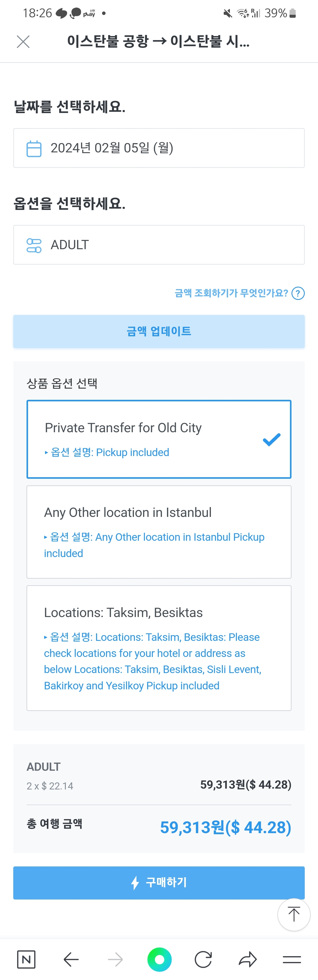Click the question mark help icon
Screen dimensions: 318x980
298,293
